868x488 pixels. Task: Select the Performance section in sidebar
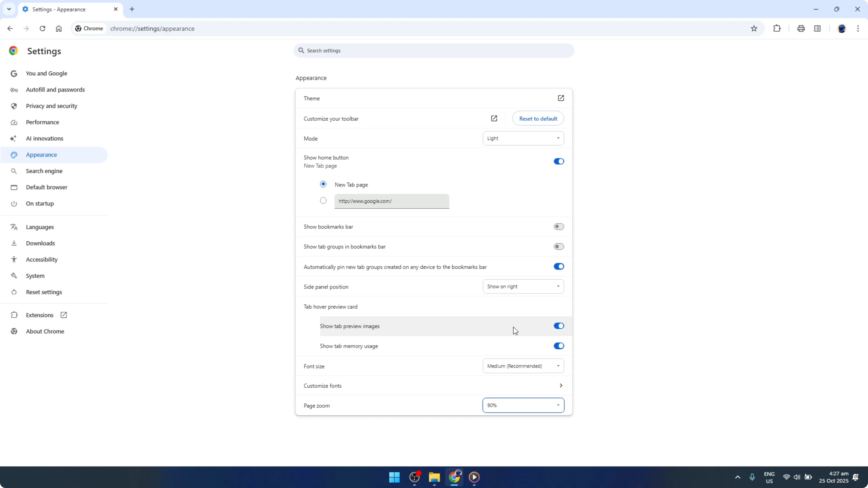tap(43, 122)
